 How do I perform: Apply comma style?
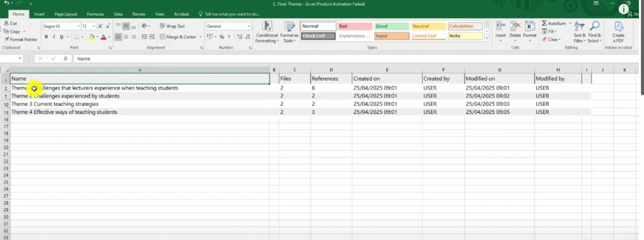pos(229,37)
